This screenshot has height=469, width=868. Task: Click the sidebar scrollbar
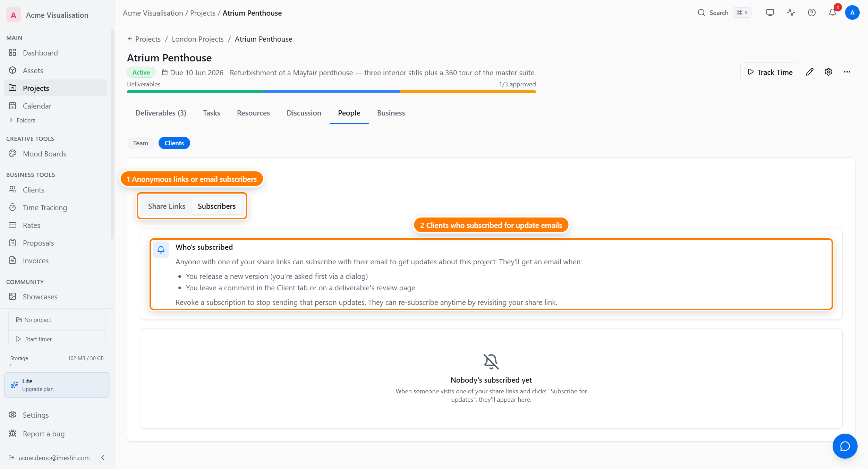(112, 135)
